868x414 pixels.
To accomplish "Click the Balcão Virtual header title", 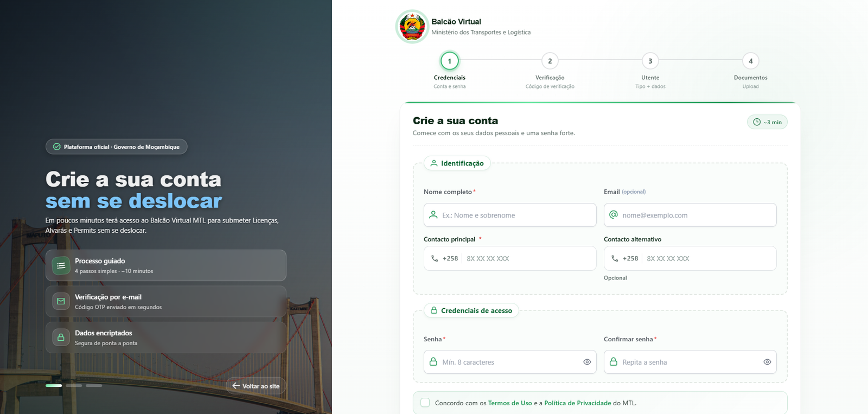I will pyautogui.click(x=456, y=22).
